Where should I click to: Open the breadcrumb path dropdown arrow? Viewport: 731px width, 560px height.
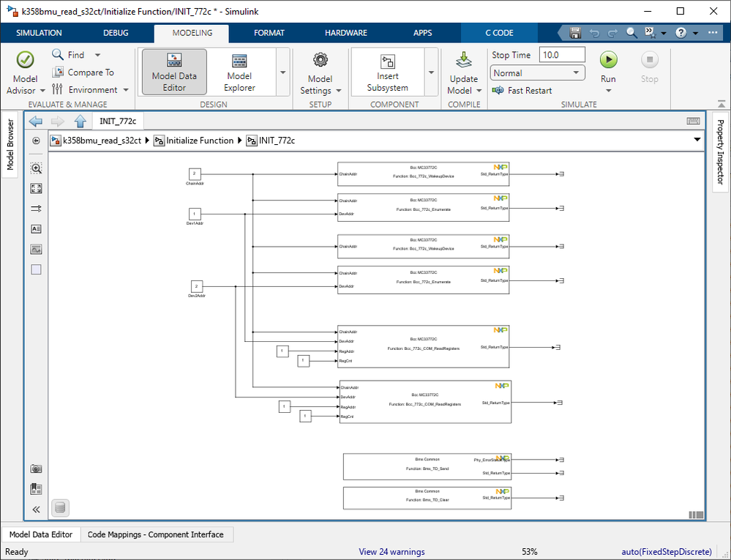click(697, 140)
